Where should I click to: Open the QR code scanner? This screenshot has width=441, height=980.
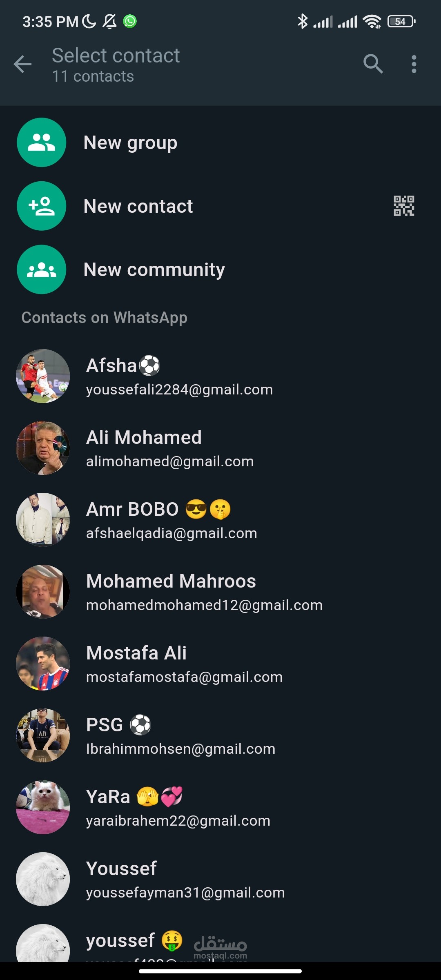(403, 206)
